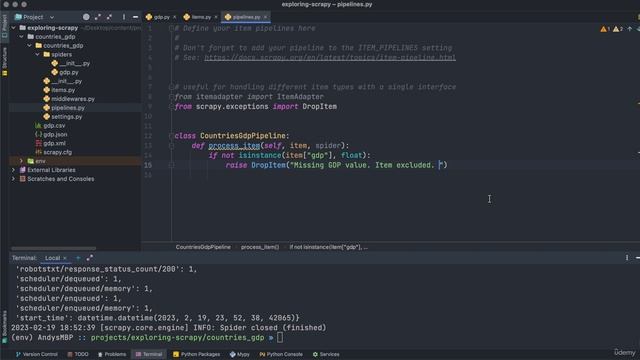
Task: Select __init__.py inside spiders folder
Action: coord(71,63)
